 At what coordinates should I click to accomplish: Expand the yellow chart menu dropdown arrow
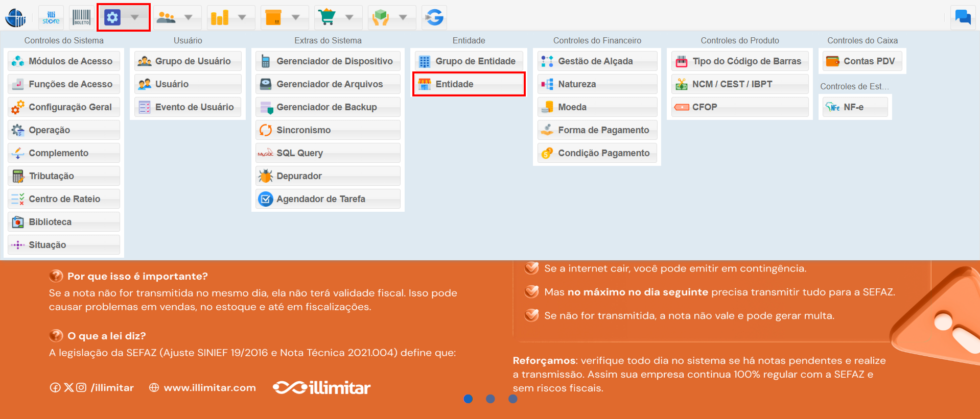(242, 18)
